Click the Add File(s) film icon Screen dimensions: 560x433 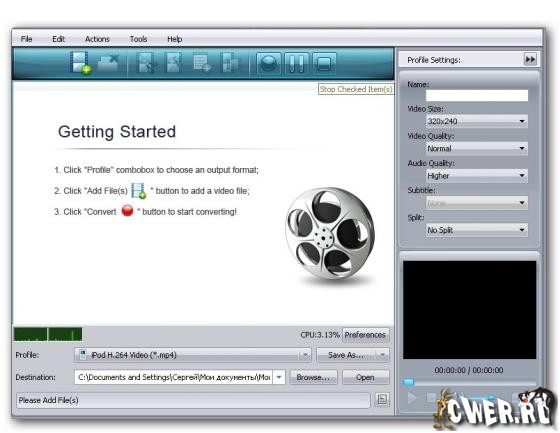click(80, 63)
